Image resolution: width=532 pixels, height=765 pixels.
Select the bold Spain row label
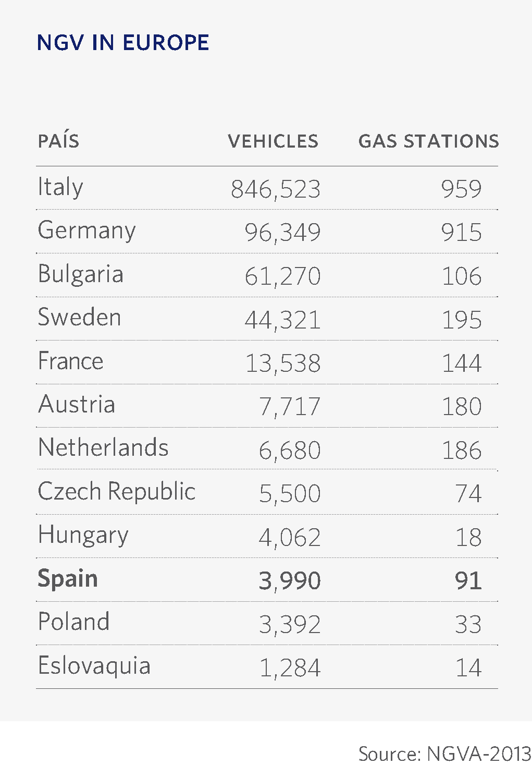click(x=68, y=579)
